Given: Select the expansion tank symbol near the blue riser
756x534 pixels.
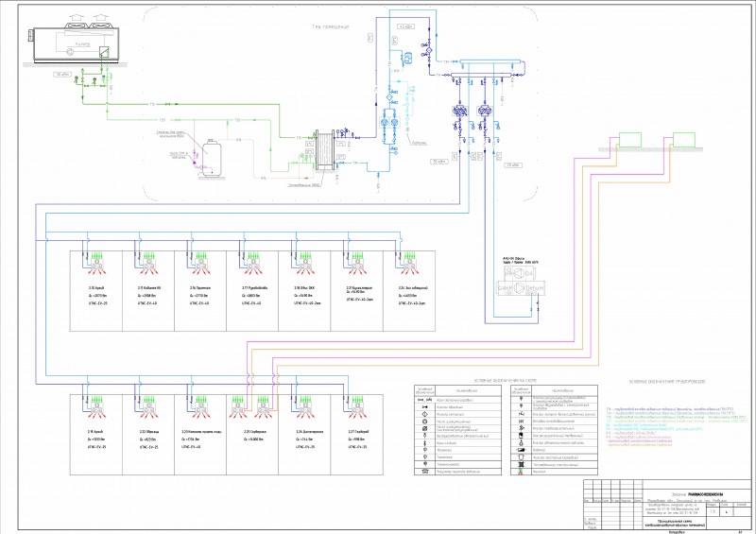Looking at the screenshot, I should tap(407, 57).
